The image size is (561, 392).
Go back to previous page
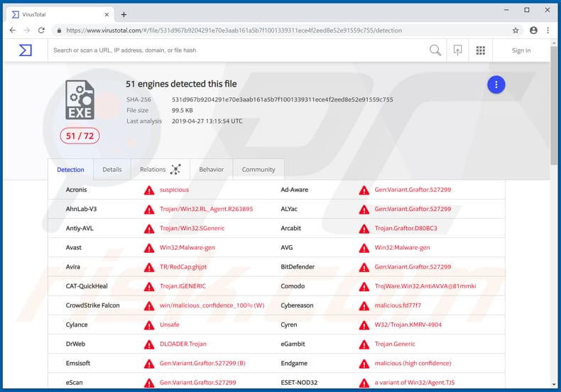coord(13,31)
